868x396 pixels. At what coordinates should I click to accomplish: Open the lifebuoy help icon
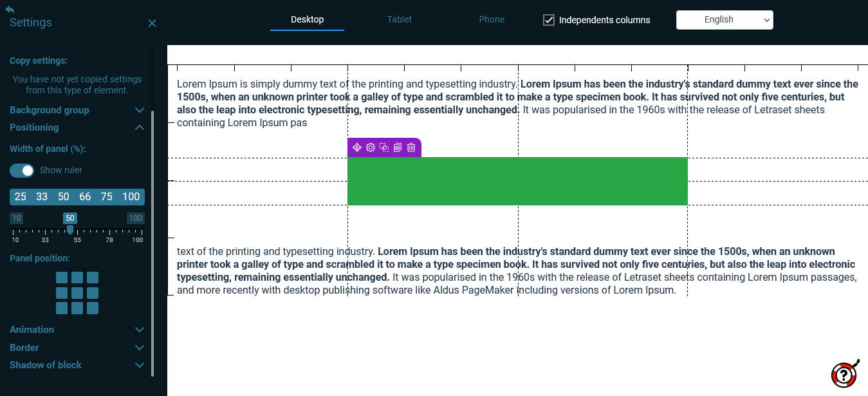point(845,374)
